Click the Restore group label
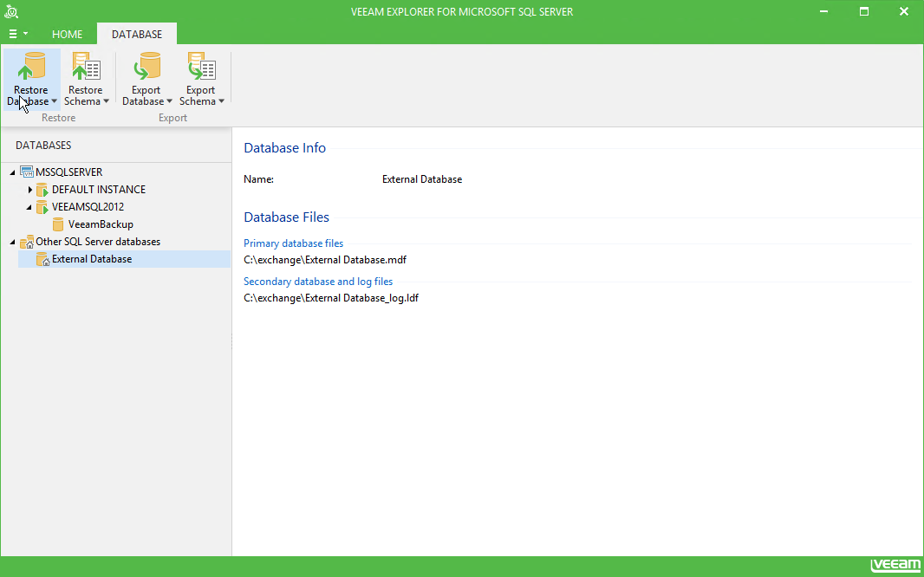The height and width of the screenshot is (577, 924). (58, 118)
